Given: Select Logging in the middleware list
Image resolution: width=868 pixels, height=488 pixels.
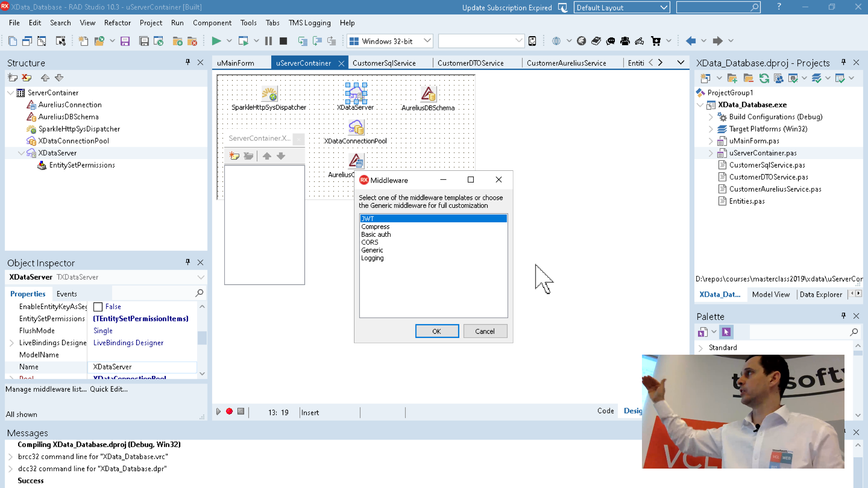Looking at the screenshot, I should point(433,258).
